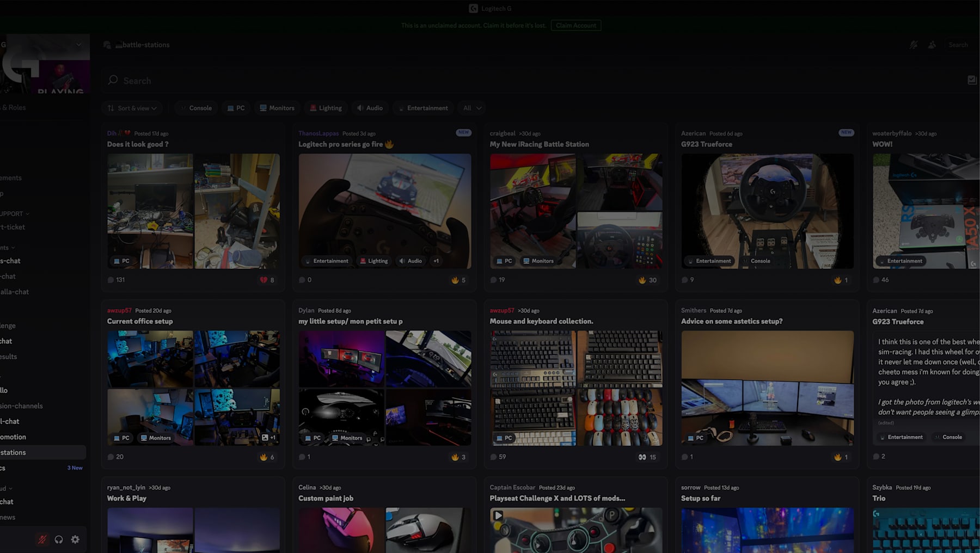Click Monitors tag on My New iRacing post
The image size is (980, 553).
(538, 261)
